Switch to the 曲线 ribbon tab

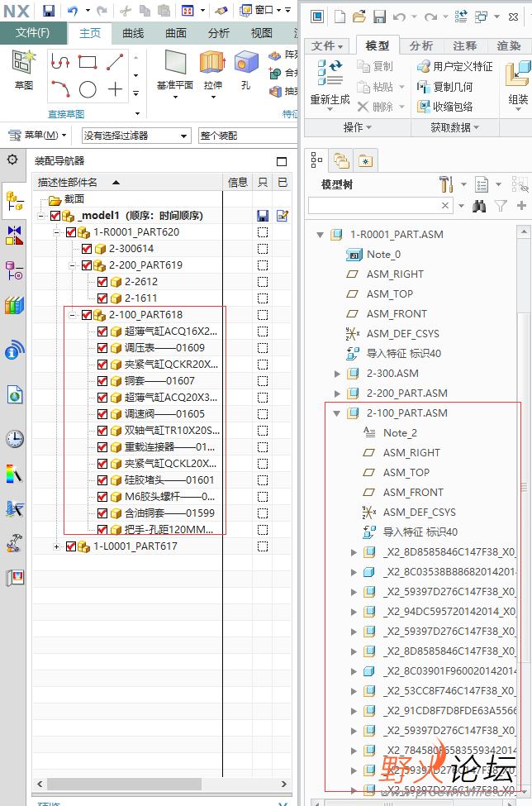pyautogui.click(x=133, y=33)
